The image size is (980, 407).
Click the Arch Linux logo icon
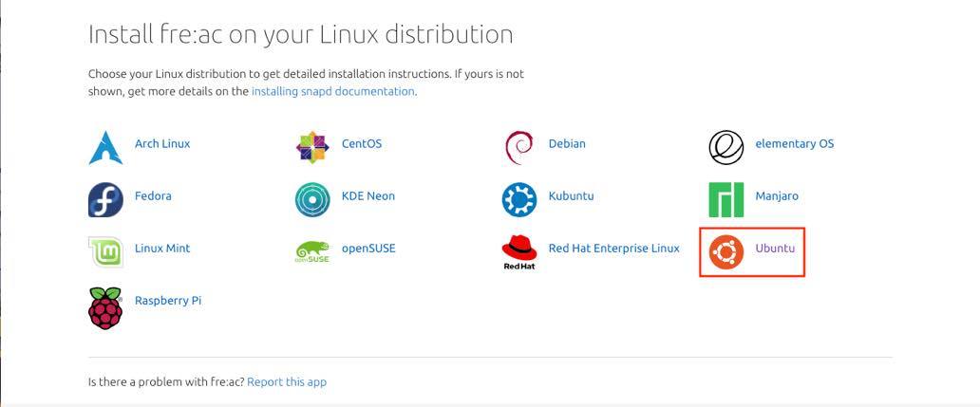[x=105, y=147]
